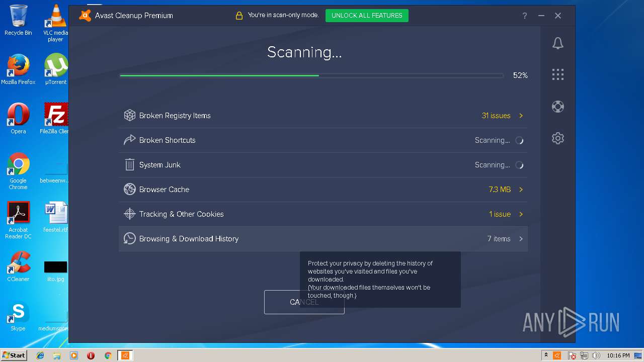The height and width of the screenshot is (362, 644).
Task: Click the lock icon next to scan-only mode
Action: click(x=239, y=16)
